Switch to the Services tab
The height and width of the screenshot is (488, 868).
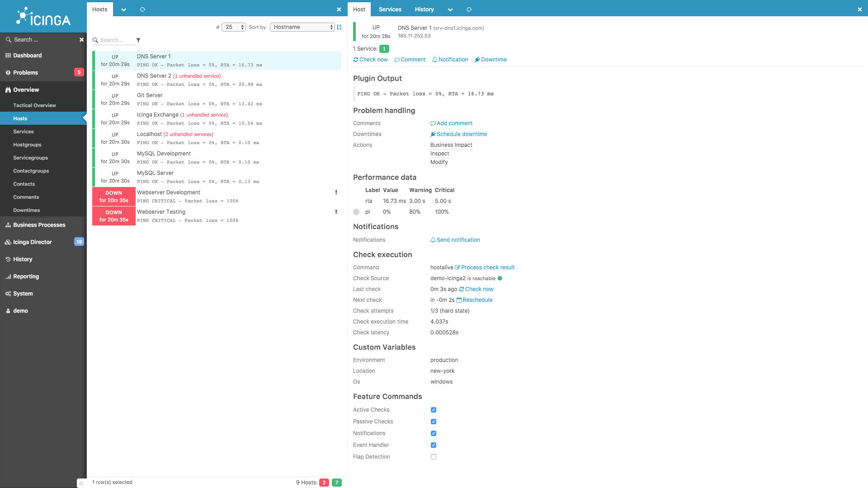(x=390, y=9)
